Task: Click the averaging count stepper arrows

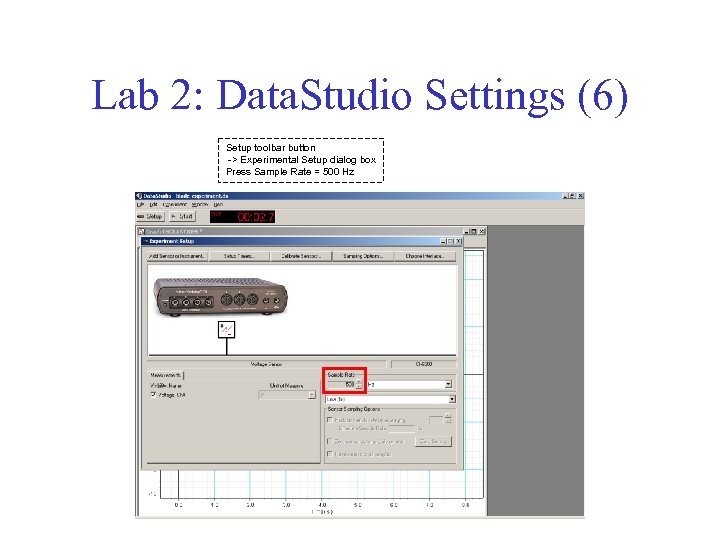Action: pos(448,419)
